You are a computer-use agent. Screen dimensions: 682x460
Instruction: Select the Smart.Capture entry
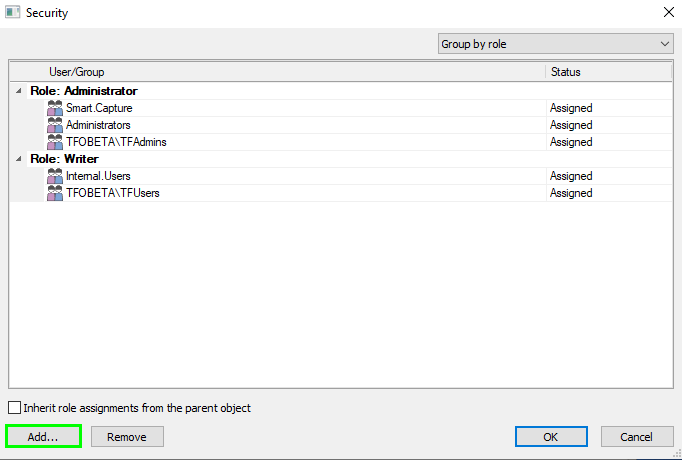pos(99,108)
